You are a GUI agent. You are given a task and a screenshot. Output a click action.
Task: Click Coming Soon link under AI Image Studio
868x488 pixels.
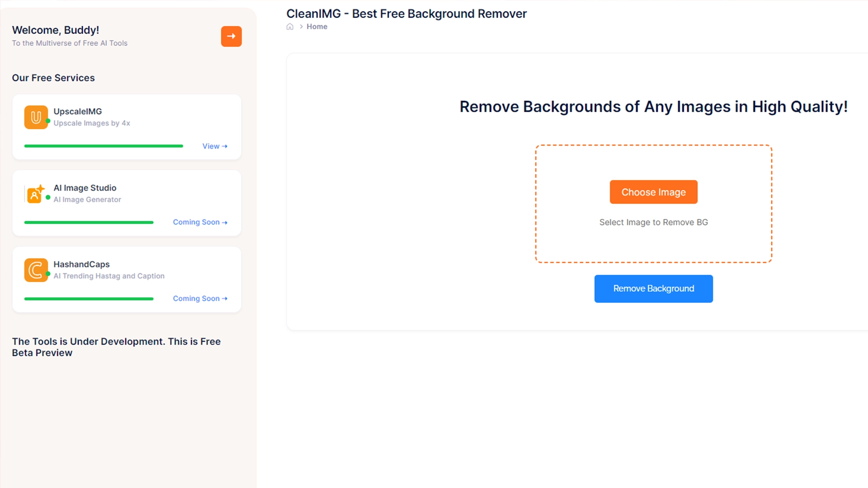[200, 222]
